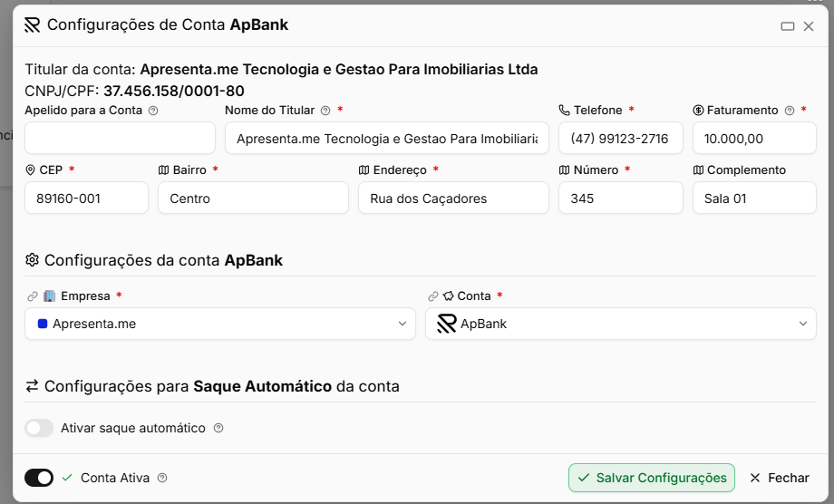
Task: Expand the Conta dropdown chevron
Action: point(803,324)
